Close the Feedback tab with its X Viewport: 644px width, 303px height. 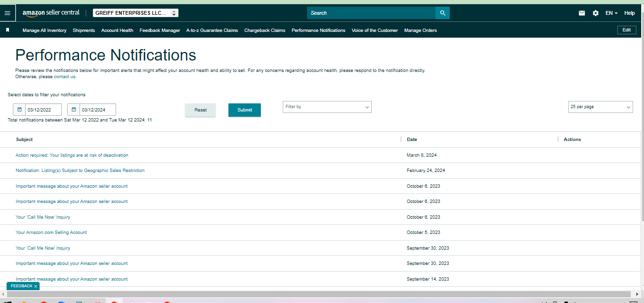(x=36, y=286)
